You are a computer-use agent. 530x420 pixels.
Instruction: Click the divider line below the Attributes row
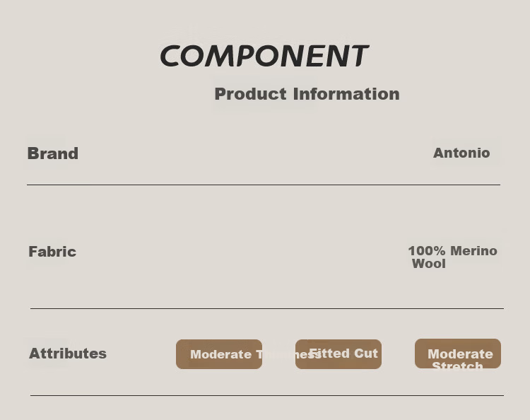coord(267,395)
